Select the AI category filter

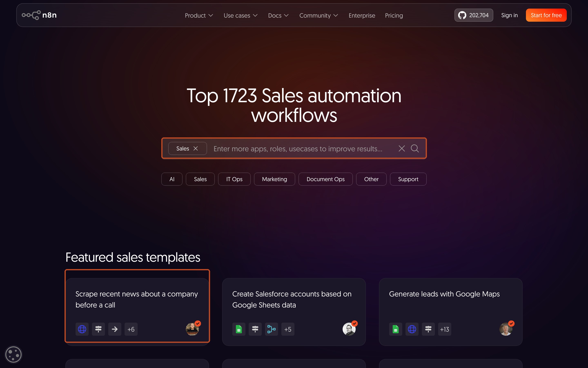(172, 179)
